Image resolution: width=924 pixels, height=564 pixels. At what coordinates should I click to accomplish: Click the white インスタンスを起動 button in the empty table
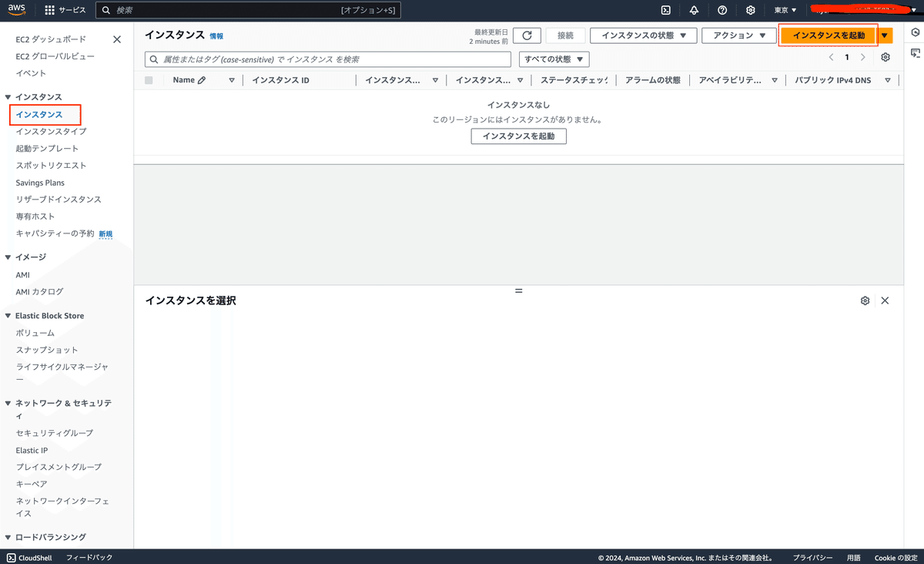point(518,136)
